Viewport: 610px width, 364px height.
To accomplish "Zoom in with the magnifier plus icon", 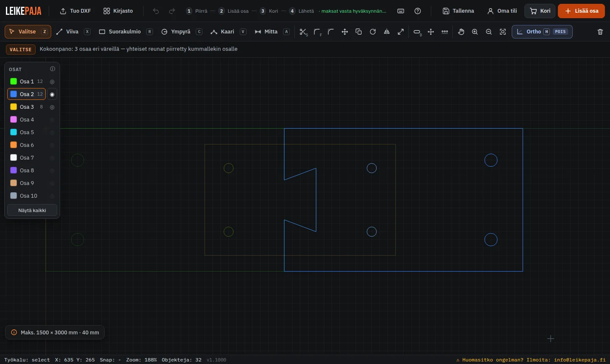I will point(475,32).
